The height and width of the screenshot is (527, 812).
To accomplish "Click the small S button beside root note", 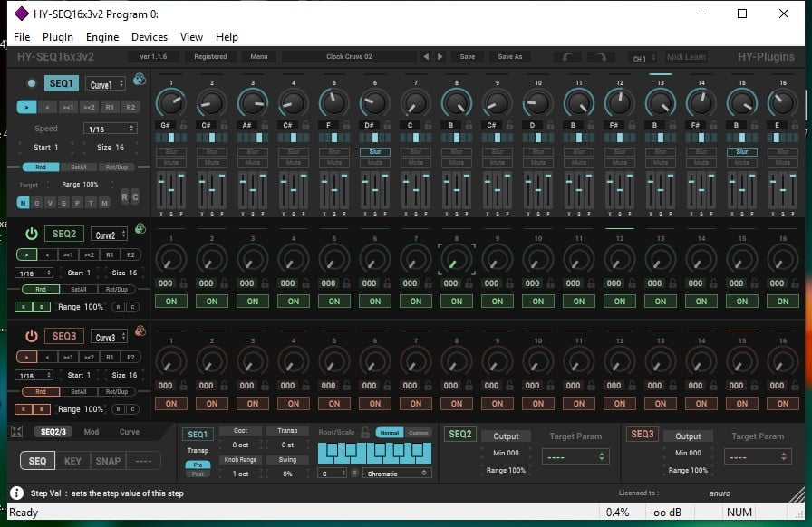I will tap(354, 474).
